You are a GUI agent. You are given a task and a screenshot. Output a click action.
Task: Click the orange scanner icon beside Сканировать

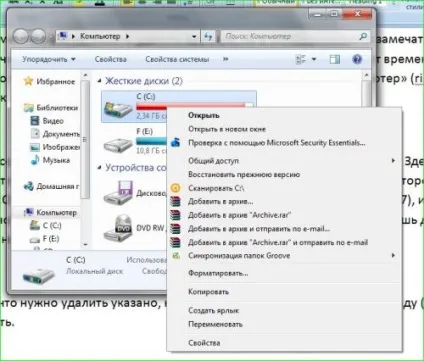tap(176, 188)
